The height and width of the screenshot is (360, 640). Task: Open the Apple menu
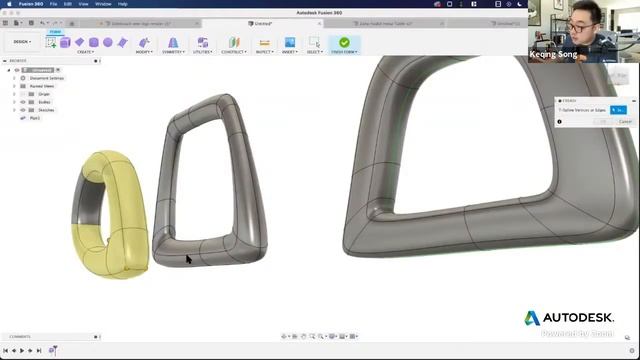[9, 4]
